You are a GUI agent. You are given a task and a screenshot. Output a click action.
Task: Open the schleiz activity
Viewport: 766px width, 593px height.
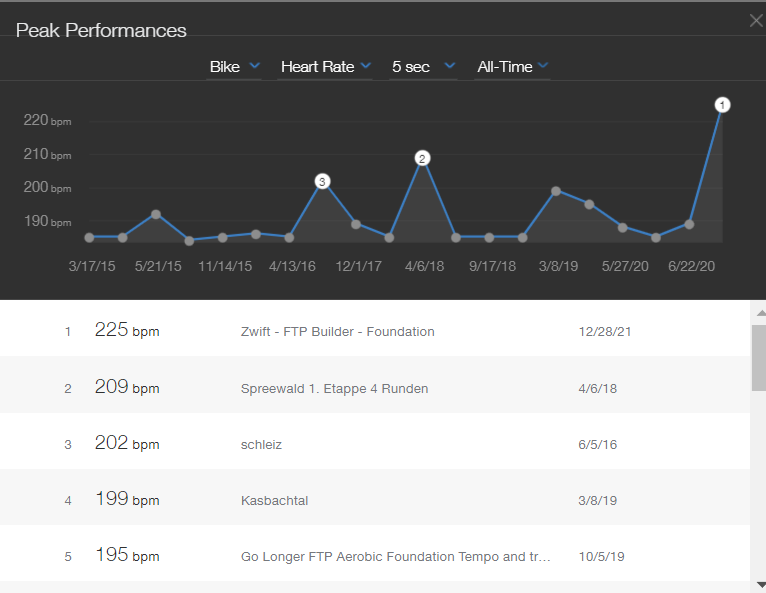(x=261, y=444)
